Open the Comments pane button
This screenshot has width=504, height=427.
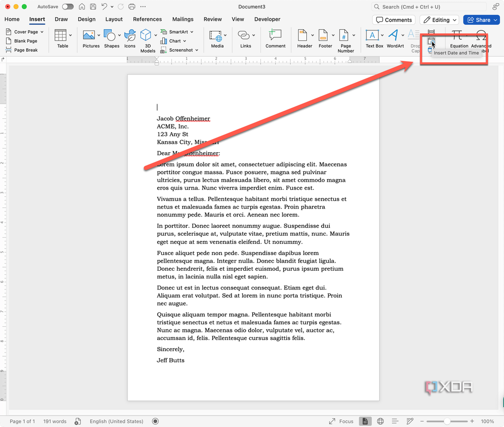[x=394, y=20]
